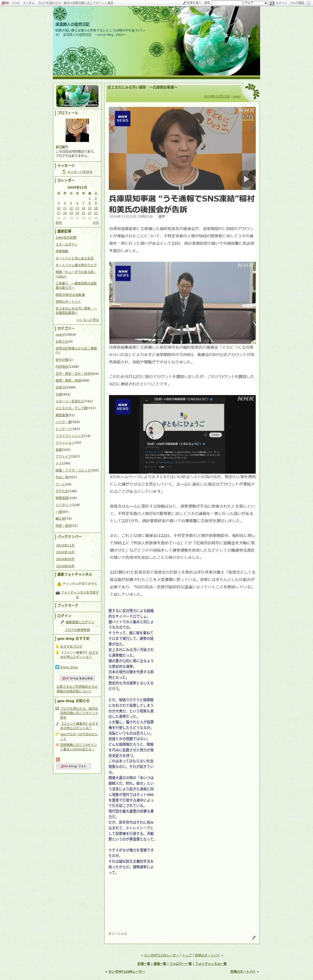Click the blog title 渓流詩人の徒然日記
The image size is (313, 980).
tap(72, 24)
